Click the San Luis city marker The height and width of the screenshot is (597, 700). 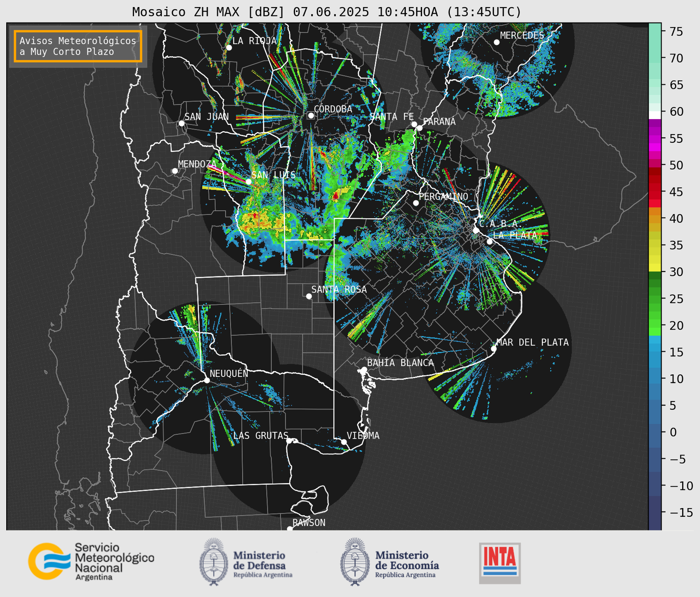pos(249,181)
